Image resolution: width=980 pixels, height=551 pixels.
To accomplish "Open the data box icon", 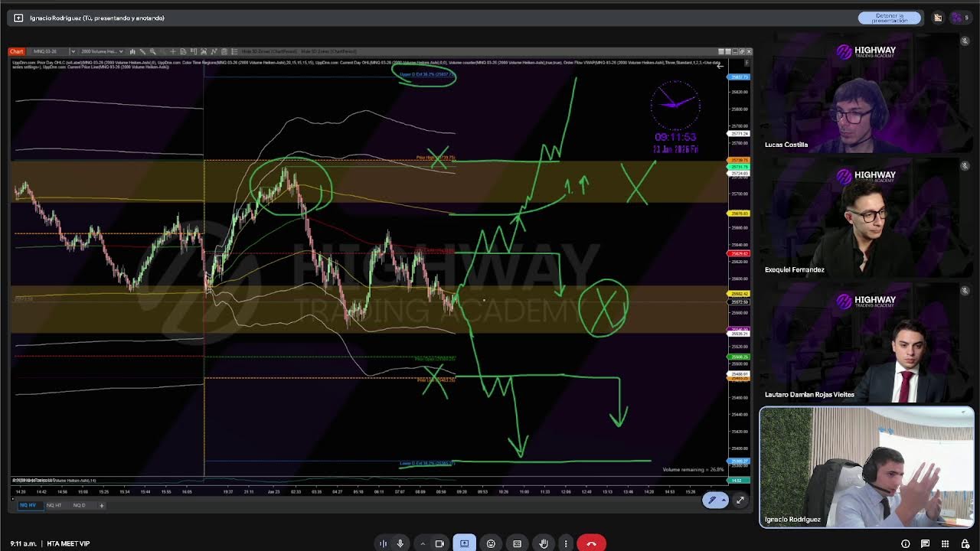I will pyautogui.click(x=183, y=51).
